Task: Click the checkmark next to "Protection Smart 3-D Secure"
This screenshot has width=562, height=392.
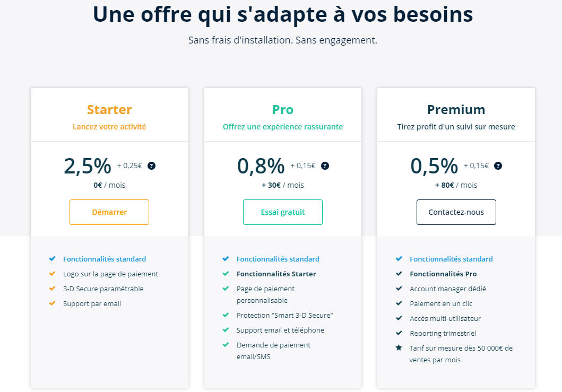Action: 226,315
